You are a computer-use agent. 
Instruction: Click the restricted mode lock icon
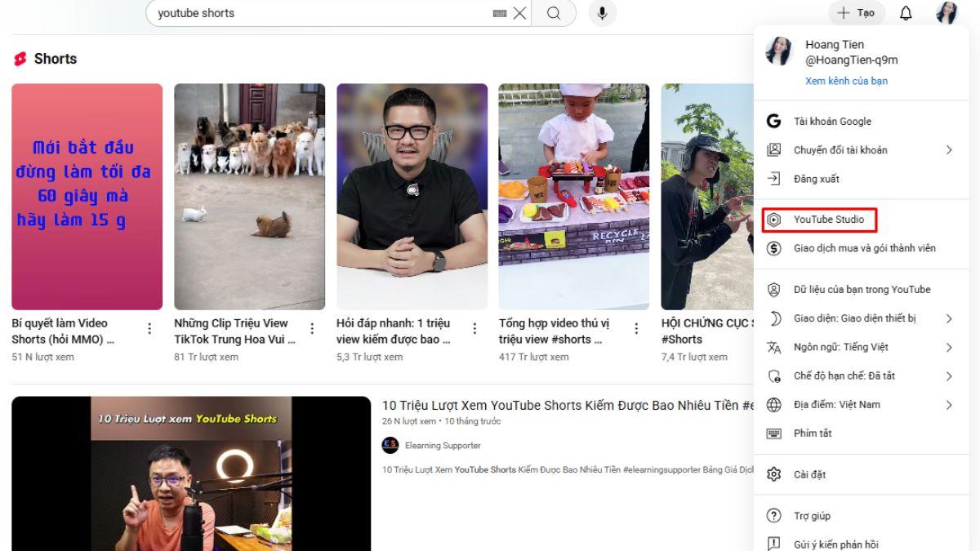(x=773, y=376)
